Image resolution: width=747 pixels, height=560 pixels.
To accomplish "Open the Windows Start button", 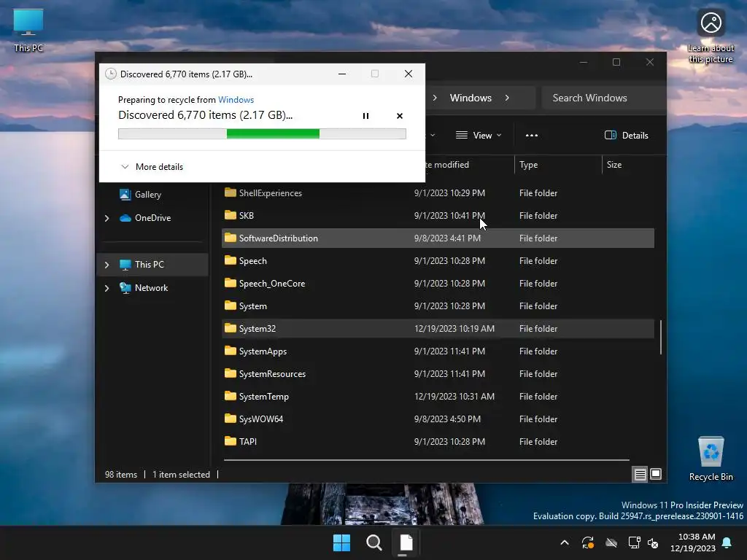I will point(341,542).
